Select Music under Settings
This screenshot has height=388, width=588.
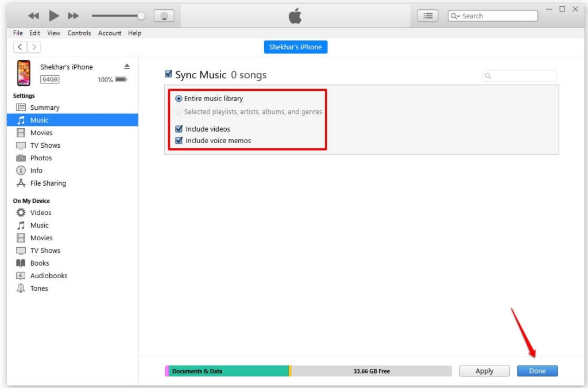click(x=72, y=120)
